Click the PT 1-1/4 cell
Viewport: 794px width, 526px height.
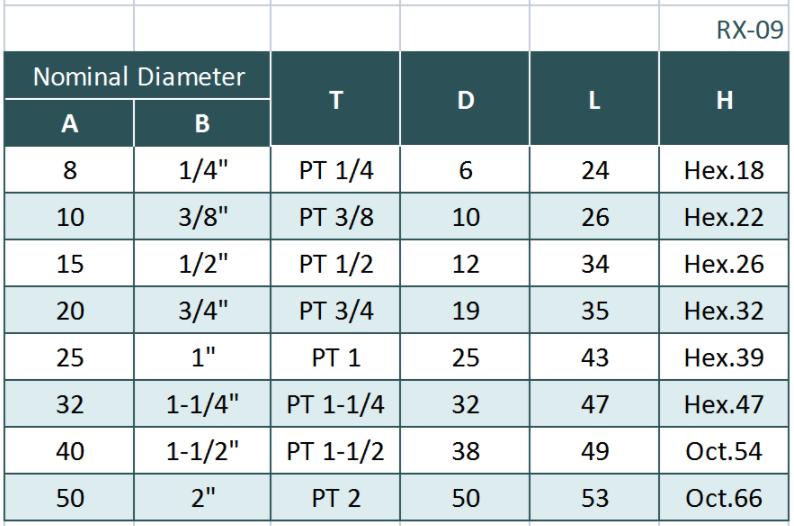click(336, 405)
